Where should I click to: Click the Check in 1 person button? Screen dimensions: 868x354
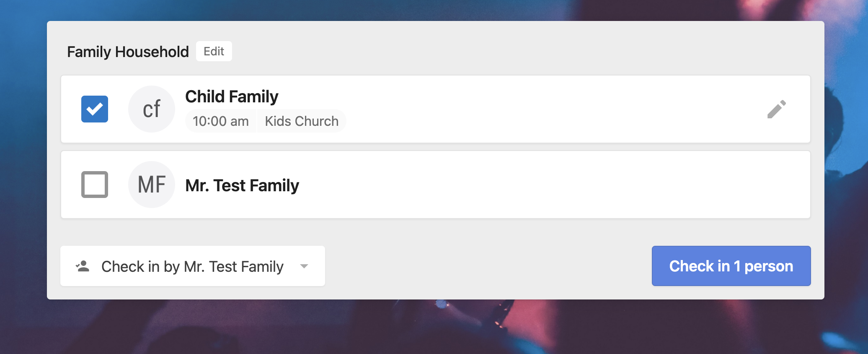pos(731,266)
